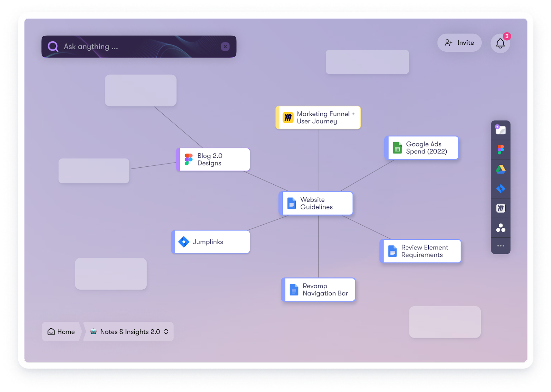Image resolution: width=551 pixels, height=392 pixels.
Task: Open the Website Guidelines document
Action: [x=316, y=203]
